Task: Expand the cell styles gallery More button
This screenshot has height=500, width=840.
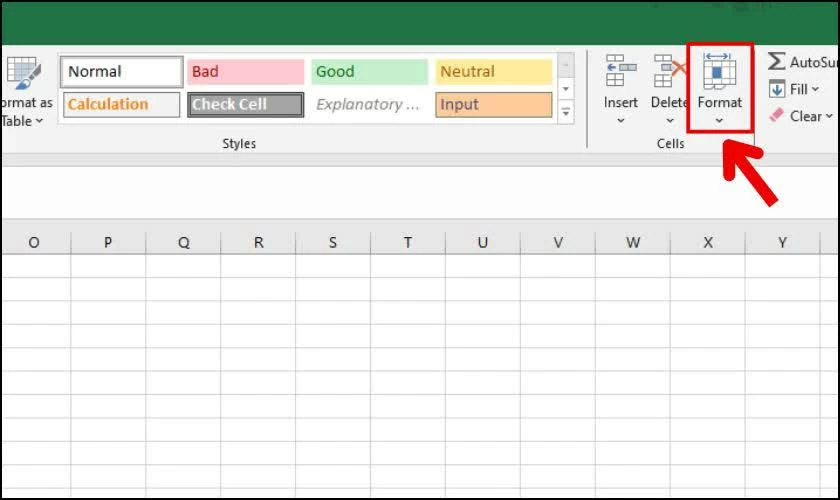Action: coord(566,112)
